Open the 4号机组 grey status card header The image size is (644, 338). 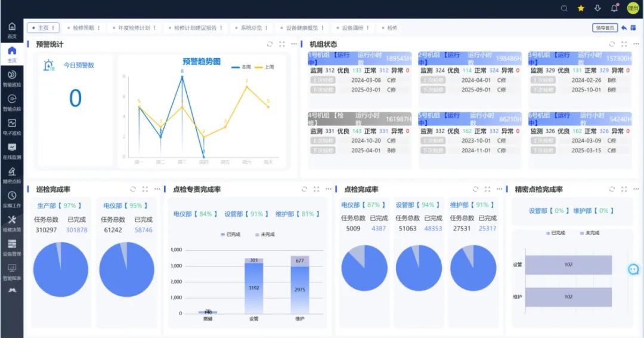click(x=360, y=119)
